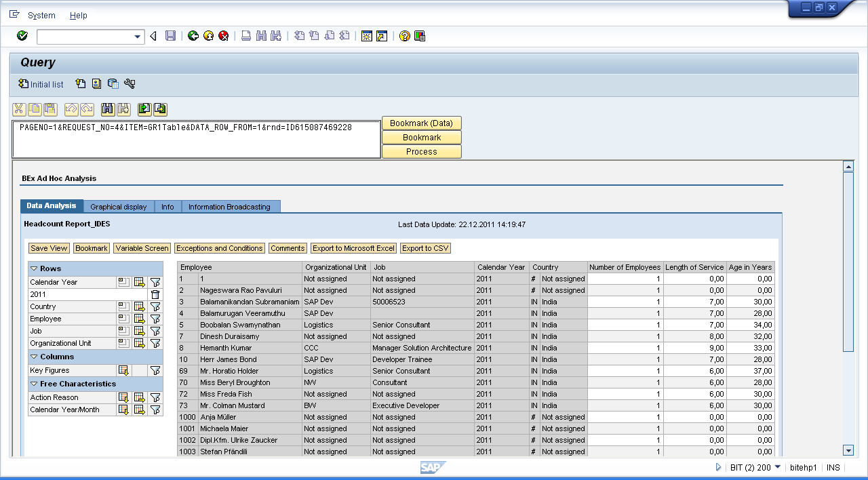
Task: Click the Variable Screen button
Action: [142, 248]
